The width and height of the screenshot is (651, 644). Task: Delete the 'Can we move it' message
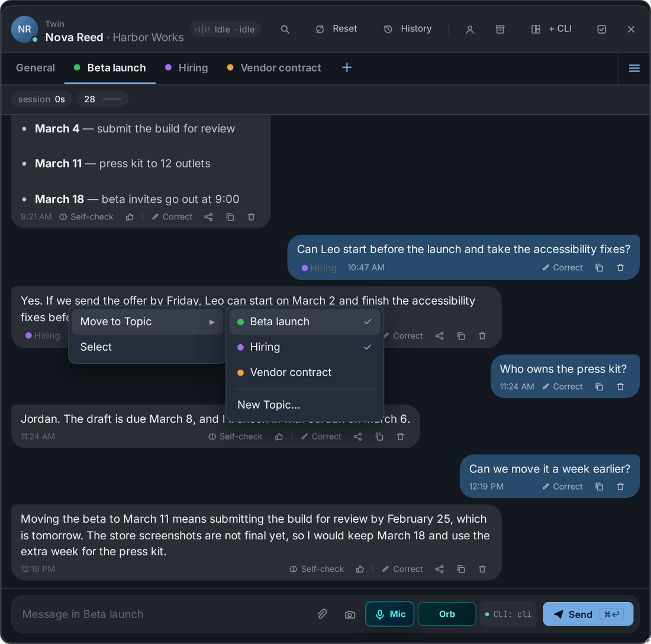[620, 487]
